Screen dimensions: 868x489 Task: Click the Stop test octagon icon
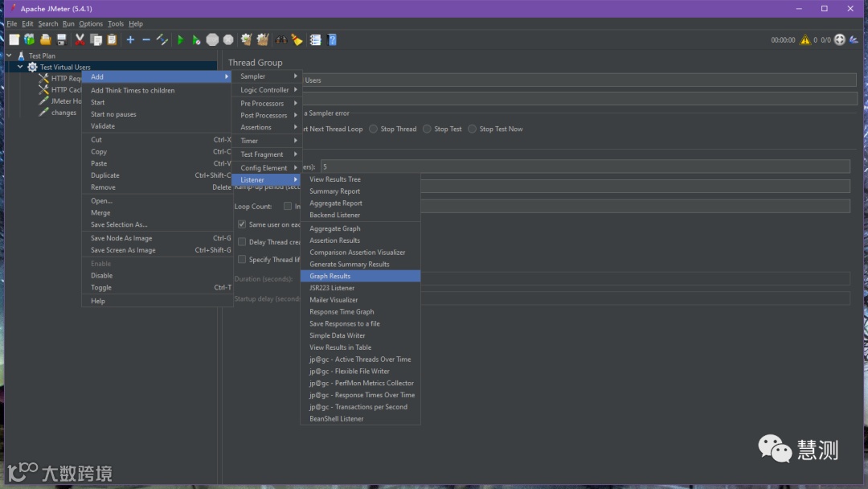pyautogui.click(x=212, y=39)
